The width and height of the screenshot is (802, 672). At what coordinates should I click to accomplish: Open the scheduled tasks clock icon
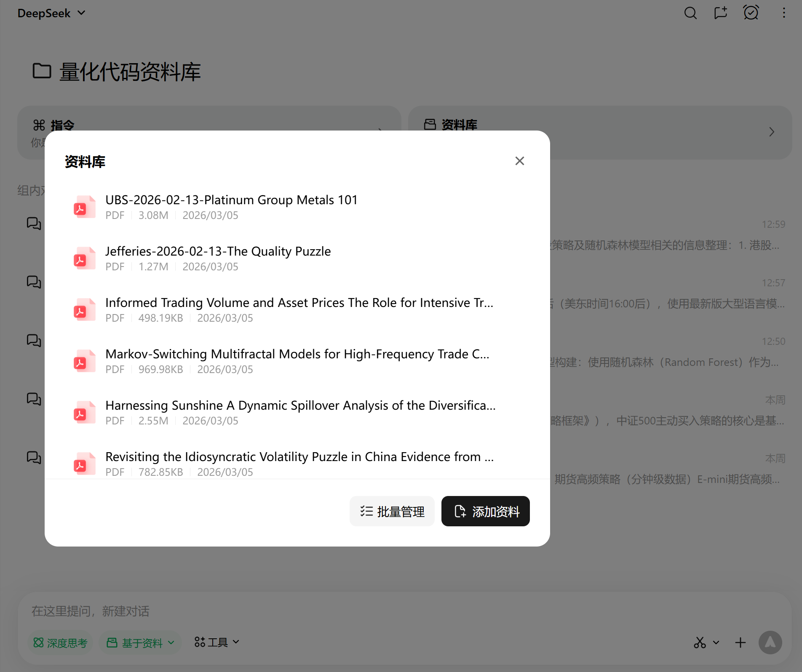(x=751, y=13)
